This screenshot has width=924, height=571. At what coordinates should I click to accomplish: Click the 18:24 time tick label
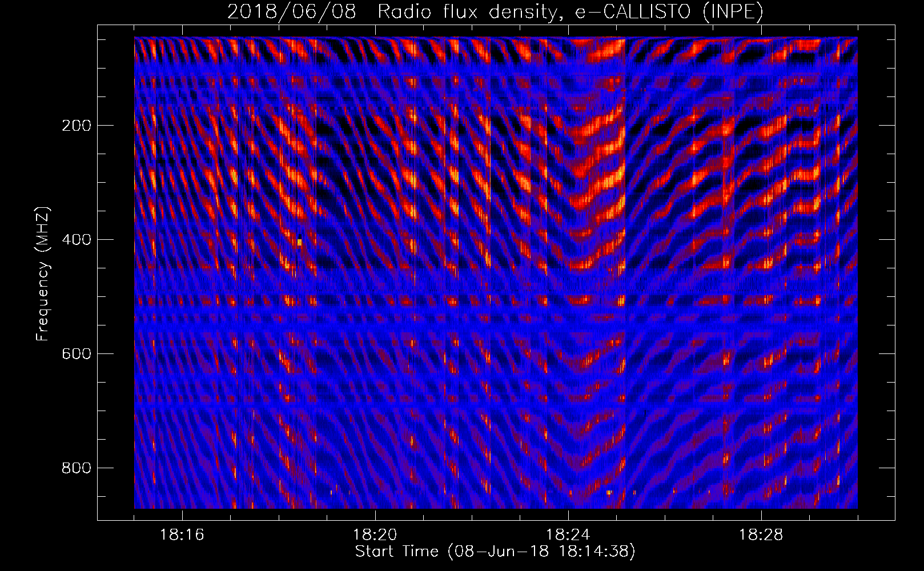tap(568, 535)
